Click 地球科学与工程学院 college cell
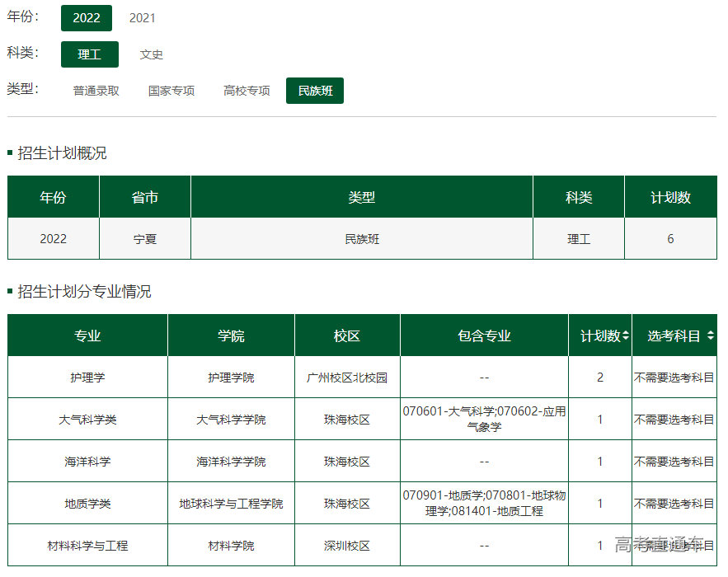The image size is (728, 577). pos(231,504)
